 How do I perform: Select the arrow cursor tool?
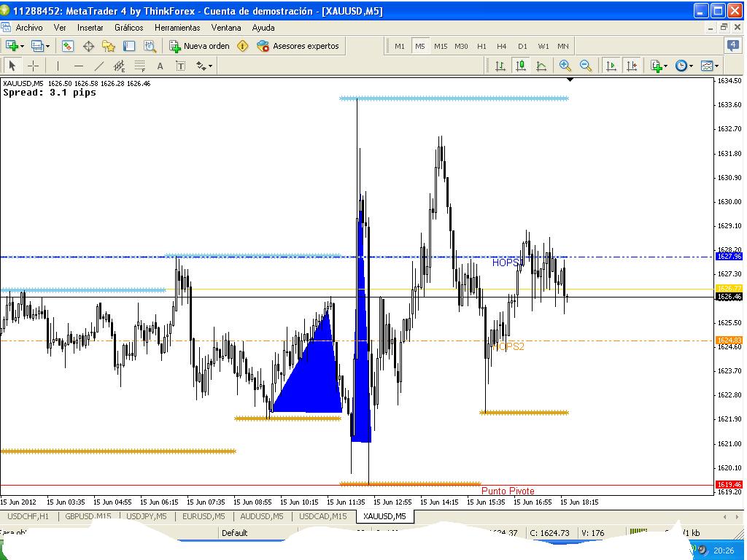coord(12,66)
